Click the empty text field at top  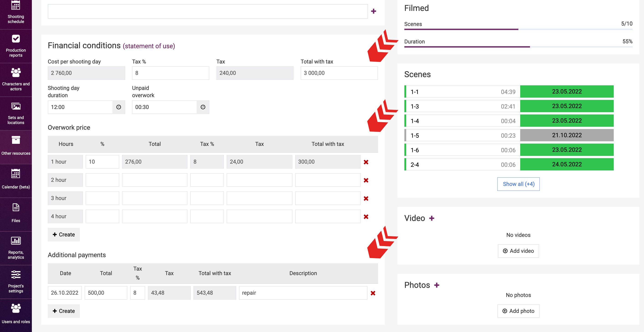(208, 11)
